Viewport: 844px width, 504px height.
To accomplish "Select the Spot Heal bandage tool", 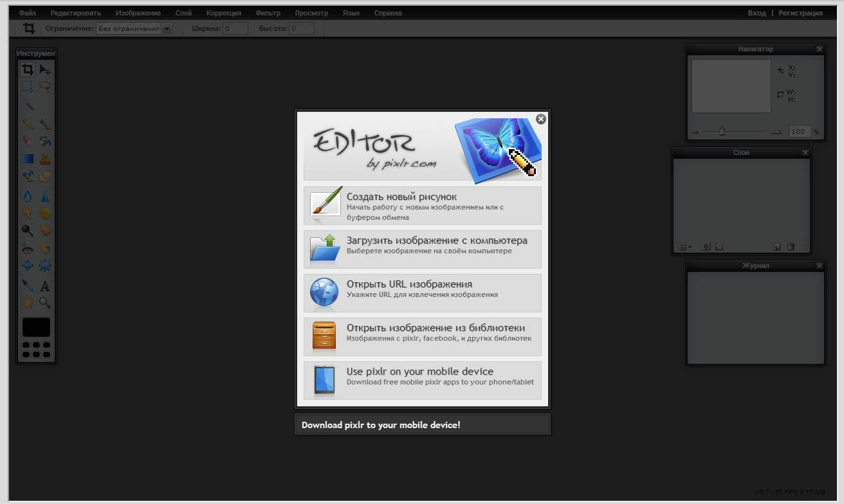I will tap(45, 248).
